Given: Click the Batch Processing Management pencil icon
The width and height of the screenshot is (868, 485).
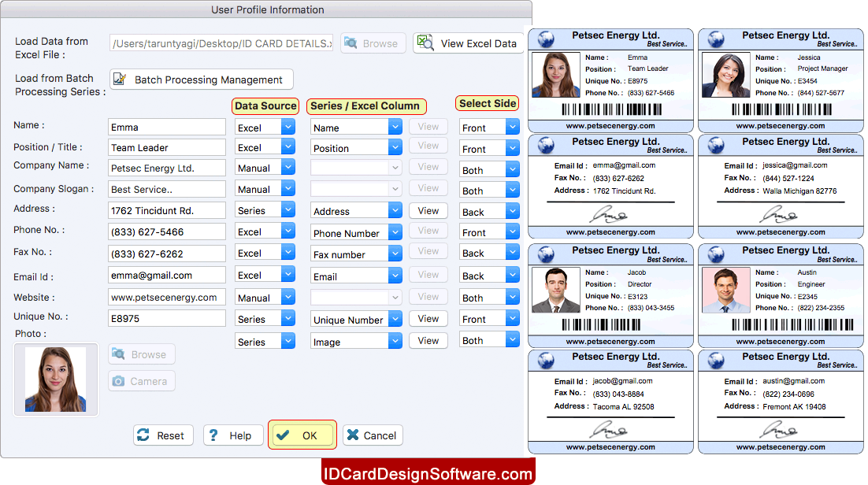Looking at the screenshot, I should tap(120, 80).
